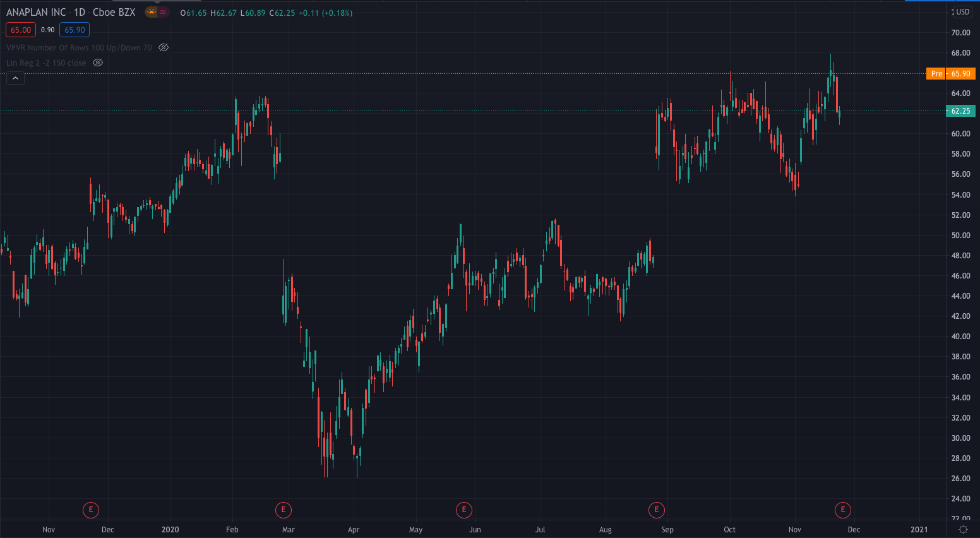
Task: Click the orange 65.90 pre-market price tag
Action: click(x=960, y=74)
